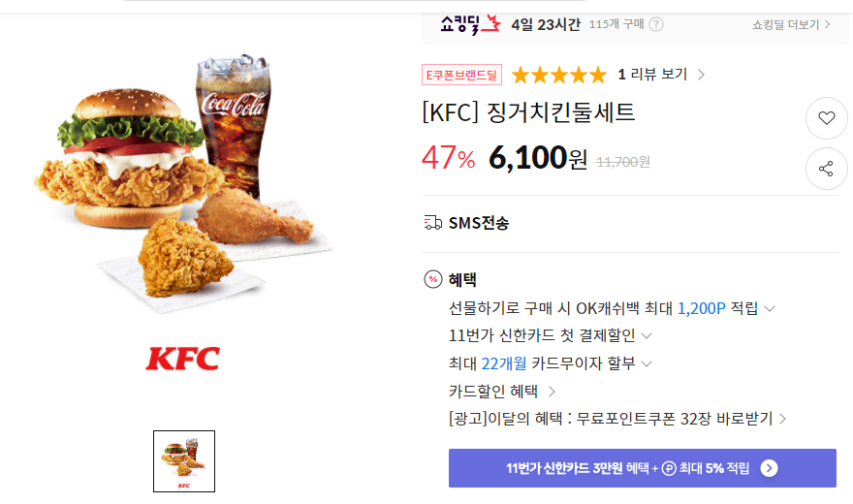Click the question mark help icon

656,24
